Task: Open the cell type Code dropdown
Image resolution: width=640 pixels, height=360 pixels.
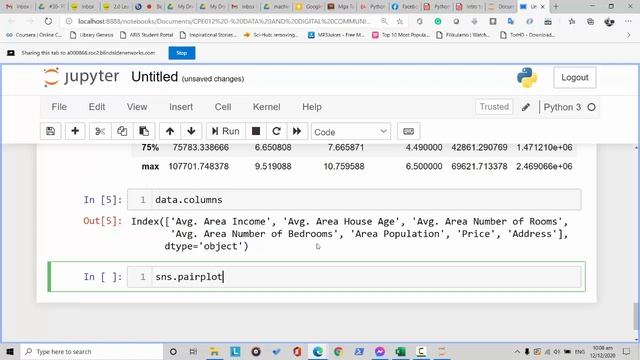Action: tap(351, 131)
